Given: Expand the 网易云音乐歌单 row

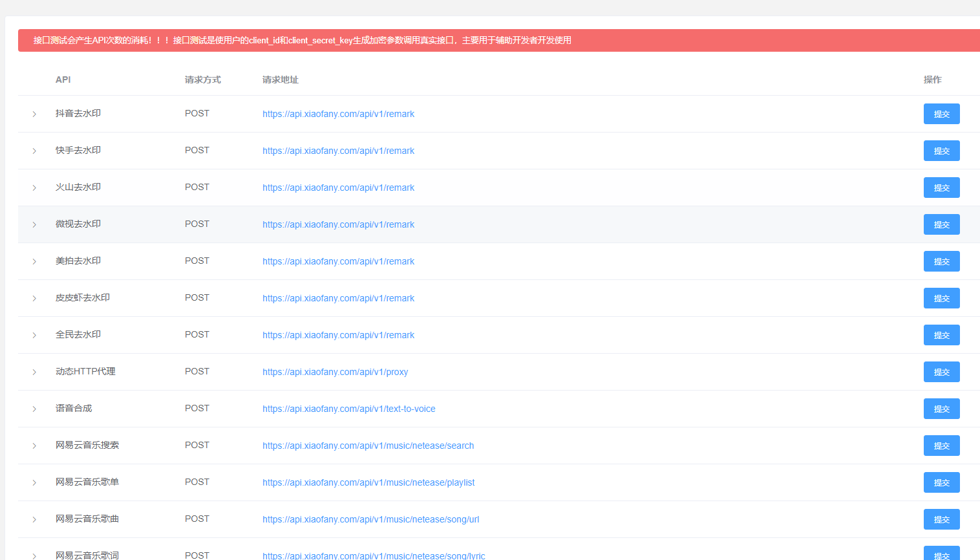Looking at the screenshot, I should pos(34,482).
